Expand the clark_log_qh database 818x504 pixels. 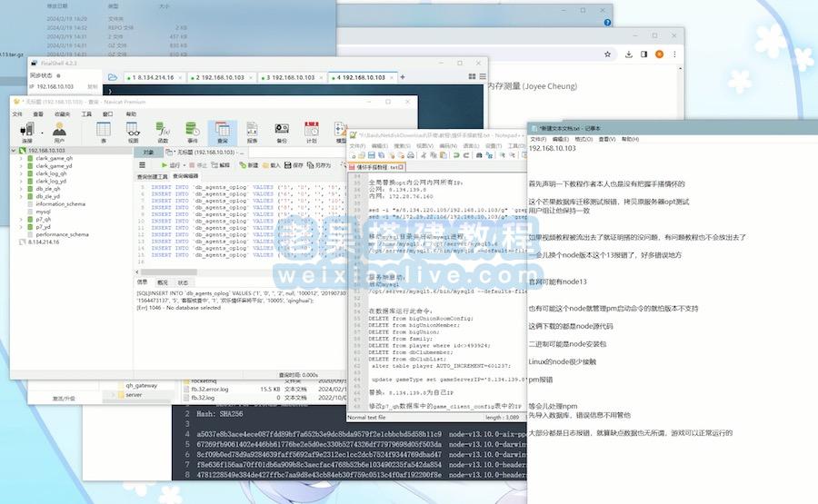22,173
